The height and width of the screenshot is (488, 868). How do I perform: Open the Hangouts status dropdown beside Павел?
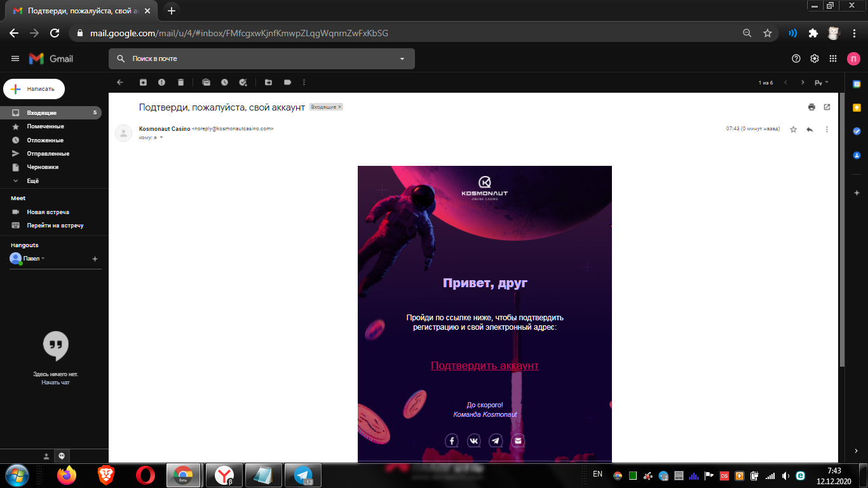[x=44, y=259]
